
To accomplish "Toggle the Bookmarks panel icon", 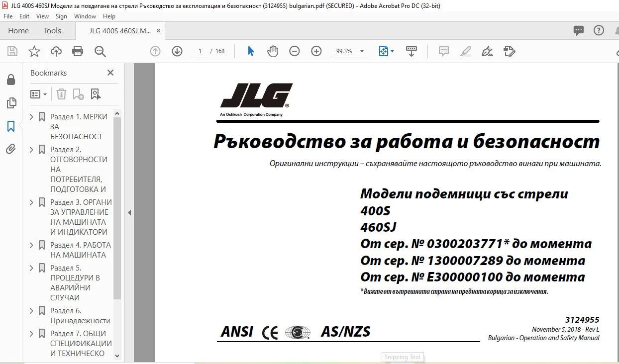I will [x=10, y=126].
